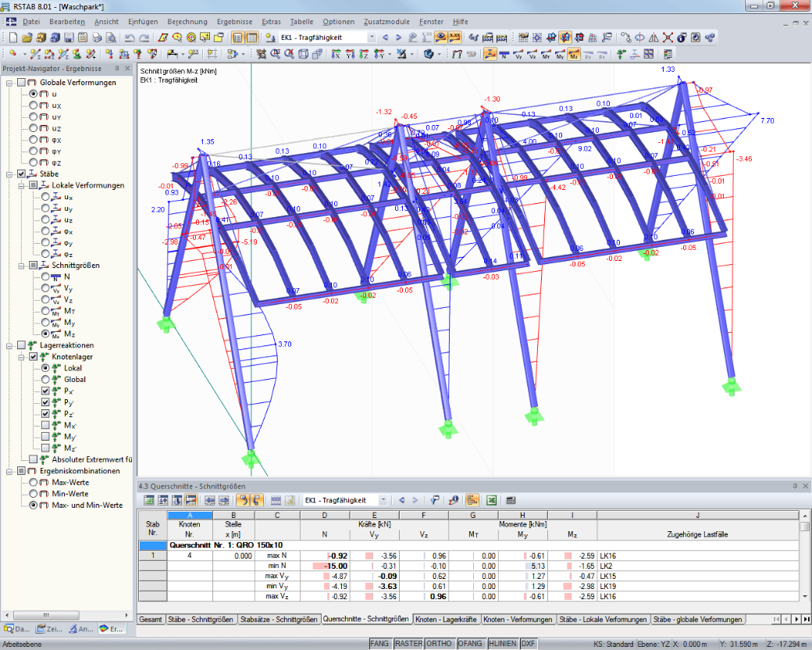
Task: Click the Undo arrow icon
Action: (130, 37)
